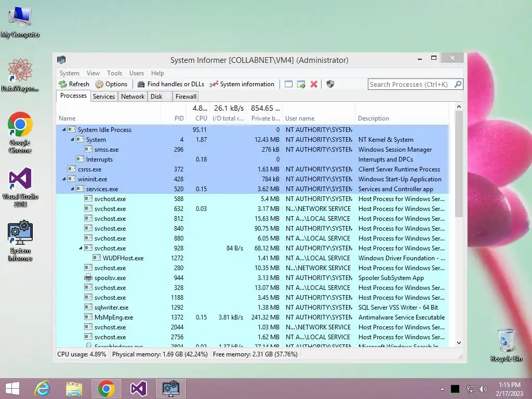Click the search magnifier icon
The height and width of the screenshot is (399, 532).
click(x=458, y=84)
